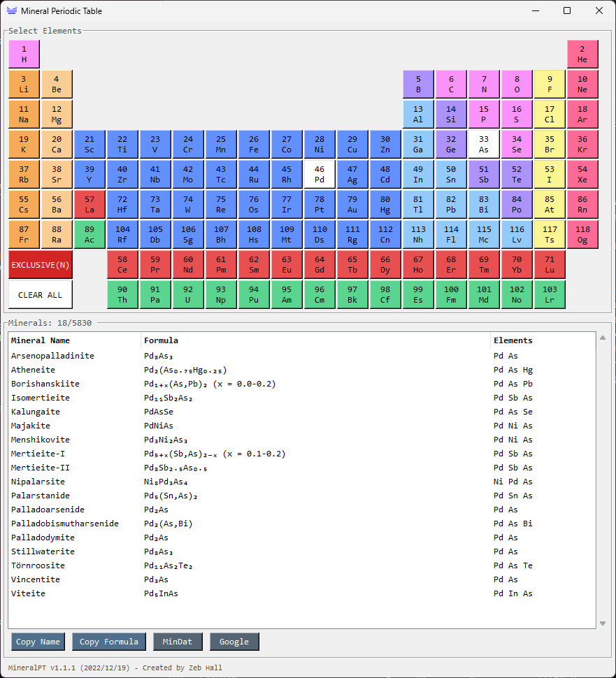Select the Iron (Fe) element

click(x=254, y=145)
